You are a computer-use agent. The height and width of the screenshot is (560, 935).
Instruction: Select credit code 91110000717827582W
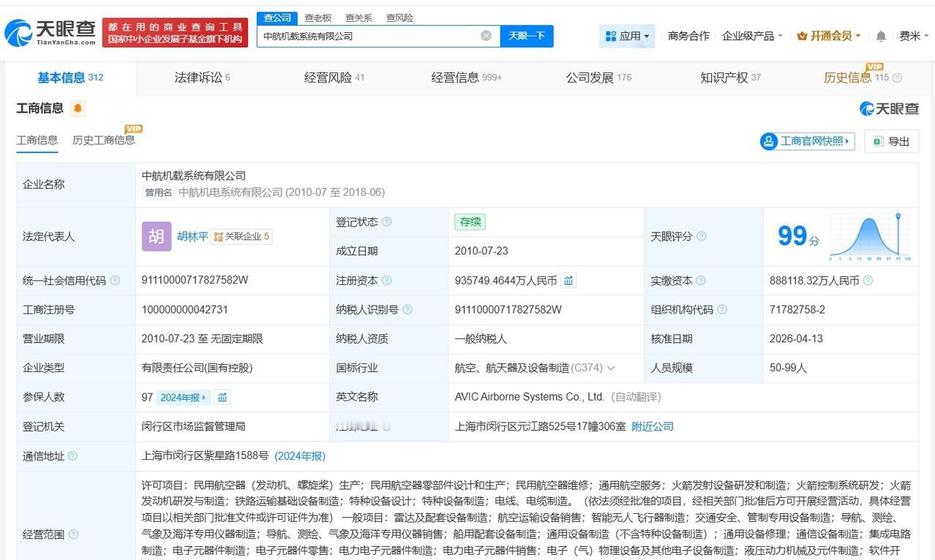pos(195,281)
